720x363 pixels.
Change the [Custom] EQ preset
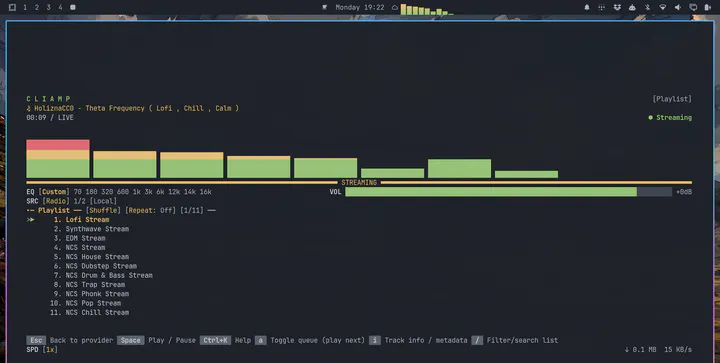(x=54, y=192)
